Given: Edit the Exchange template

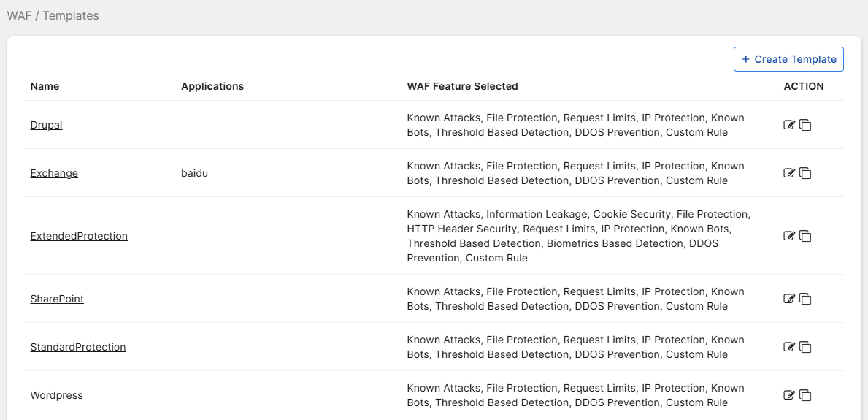Looking at the screenshot, I should (788, 173).
